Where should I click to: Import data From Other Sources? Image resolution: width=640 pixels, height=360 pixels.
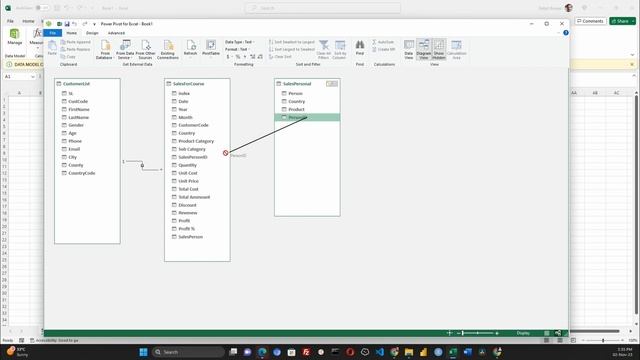tap(145, 49)
